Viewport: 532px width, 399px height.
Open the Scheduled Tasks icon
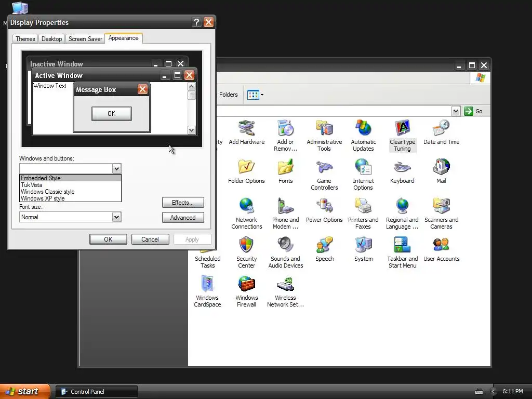(208, 259)
